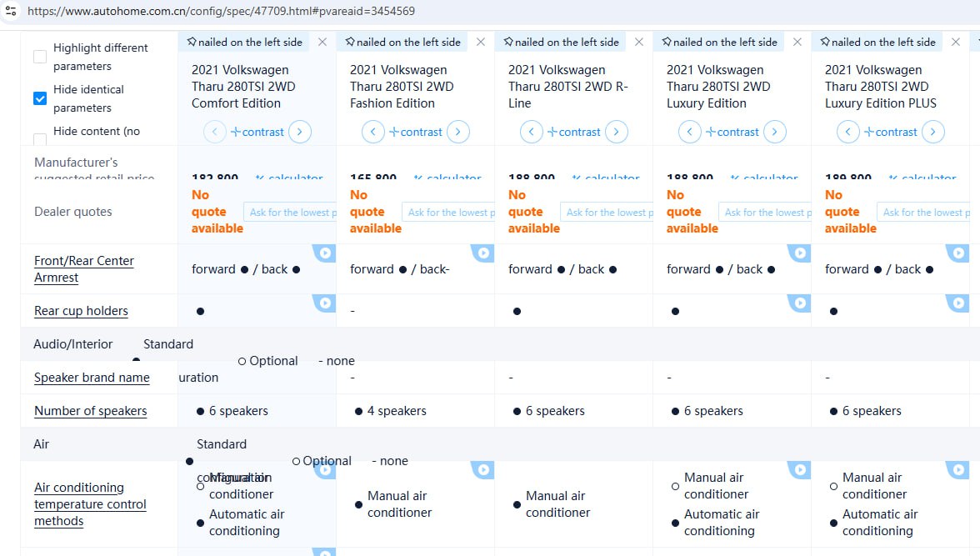Play the rear cup holders video for Luxury Edition PLUS
This screenshot has width=980, height=556.
click(958, 303)
